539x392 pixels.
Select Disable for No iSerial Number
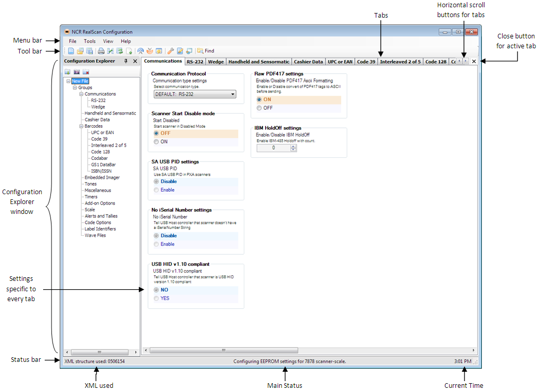pyautogui.click(x=156, y=236)
